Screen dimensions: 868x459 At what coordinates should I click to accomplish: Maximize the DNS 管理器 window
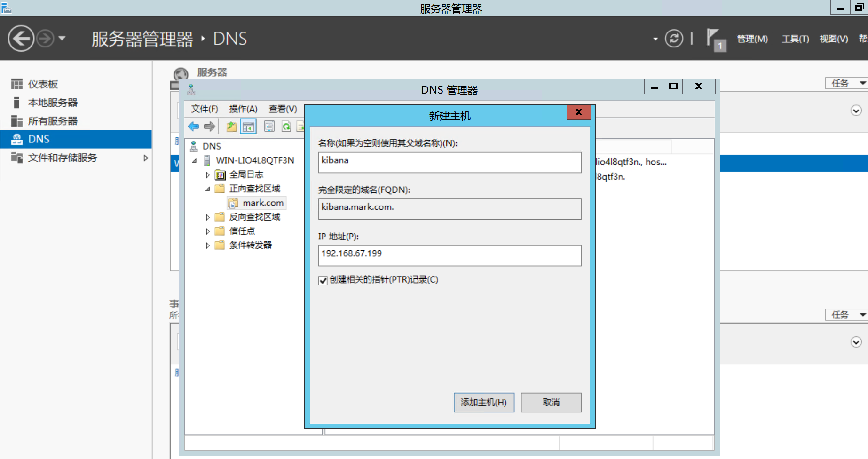point(673,86)
